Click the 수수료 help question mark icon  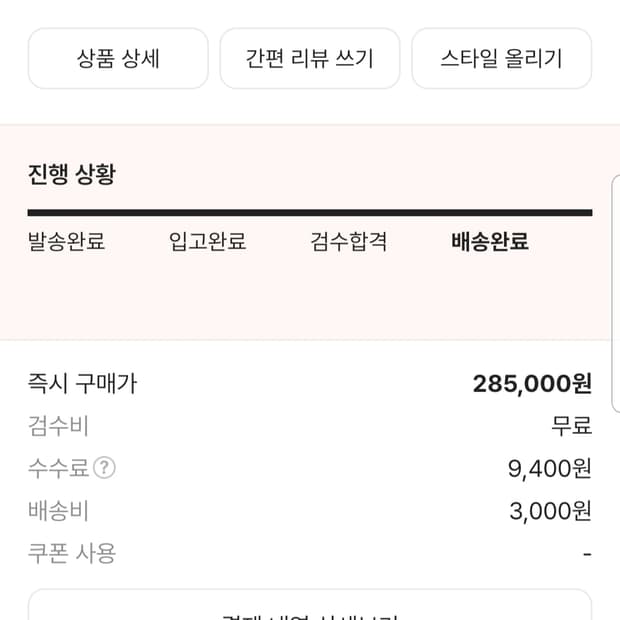104,468
